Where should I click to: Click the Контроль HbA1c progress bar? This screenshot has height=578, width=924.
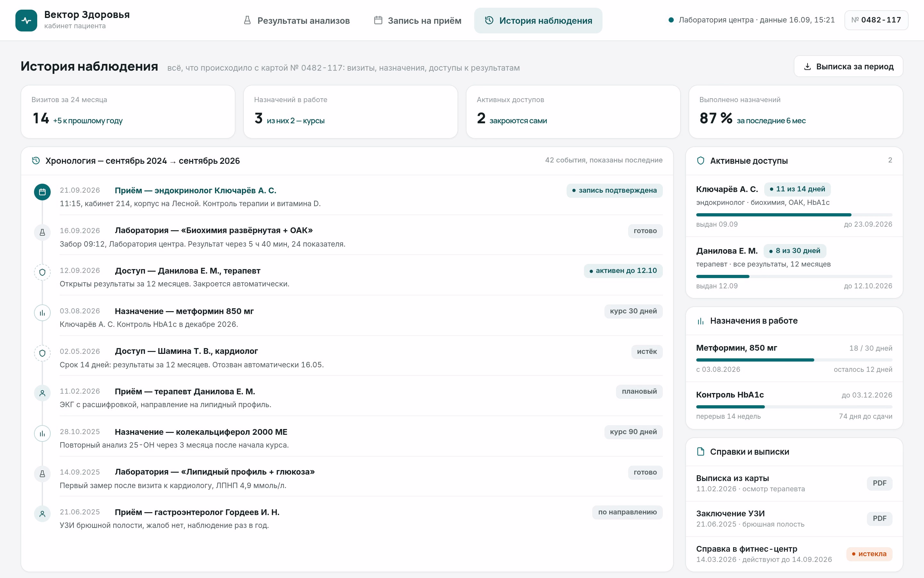pos(794,407)
